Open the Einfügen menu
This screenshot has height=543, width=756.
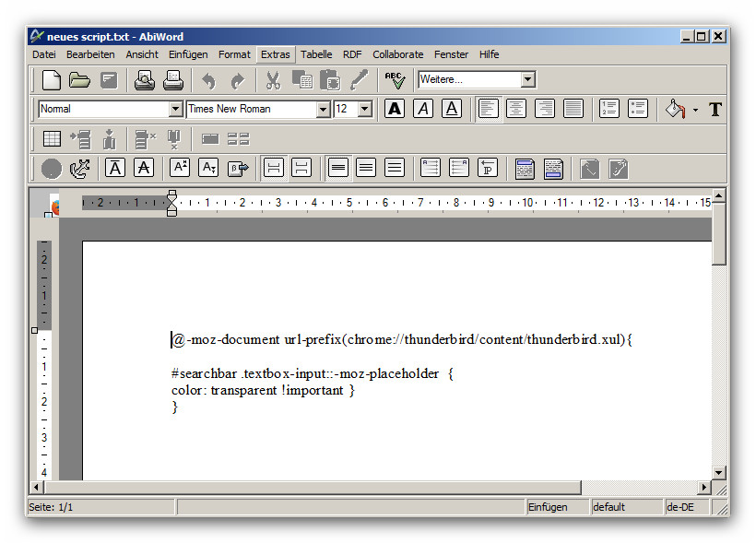188,54
